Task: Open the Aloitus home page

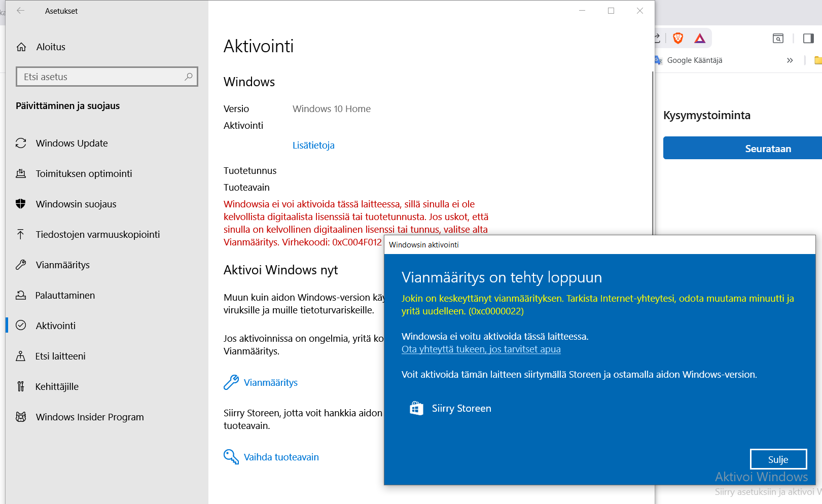Action: click(51, 47)
